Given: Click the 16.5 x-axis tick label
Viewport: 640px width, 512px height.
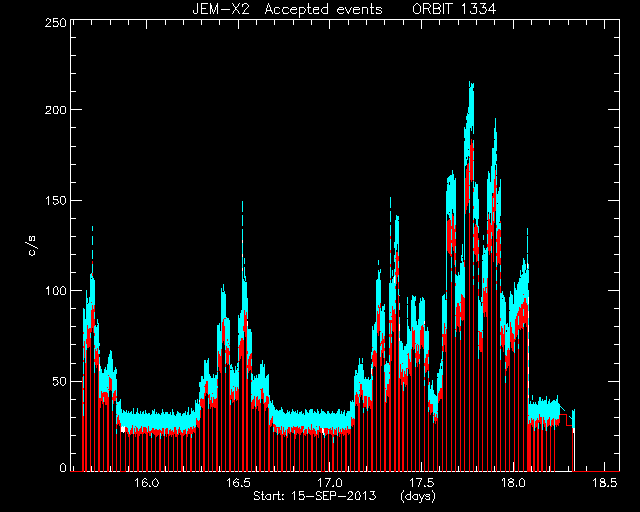Looking at the screenshot, I should coord(238,483).
